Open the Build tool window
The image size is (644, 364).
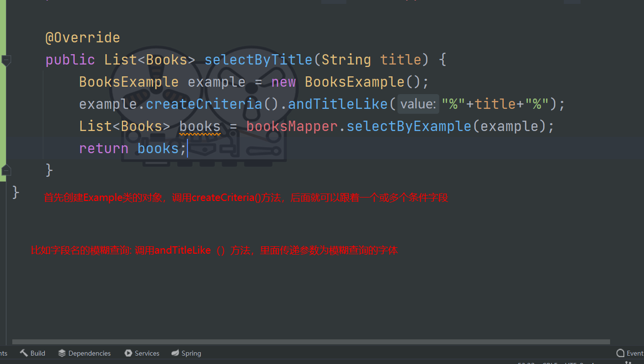click(x=32, y=353)
